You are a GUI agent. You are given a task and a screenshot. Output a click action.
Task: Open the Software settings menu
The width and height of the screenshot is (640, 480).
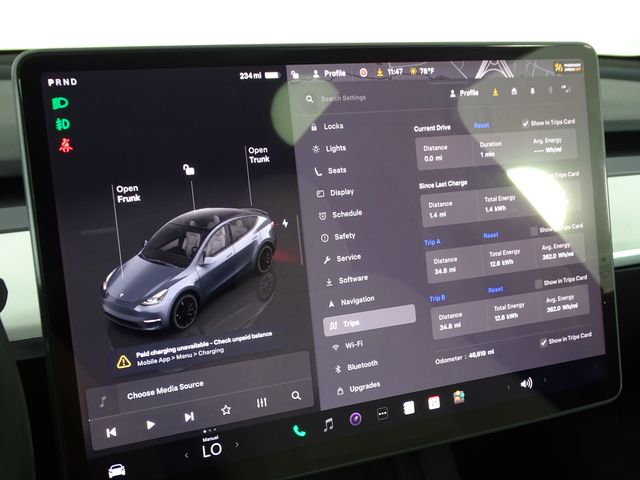tap(347, 280)
